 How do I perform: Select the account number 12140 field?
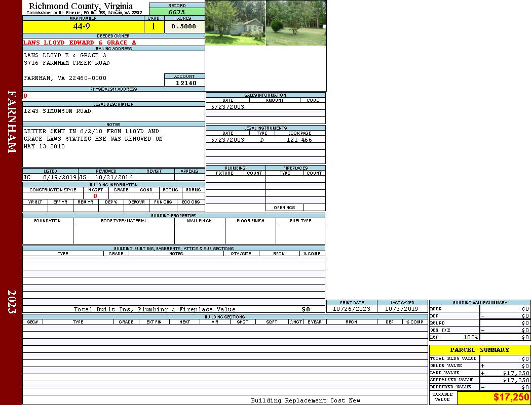(186, 83)
